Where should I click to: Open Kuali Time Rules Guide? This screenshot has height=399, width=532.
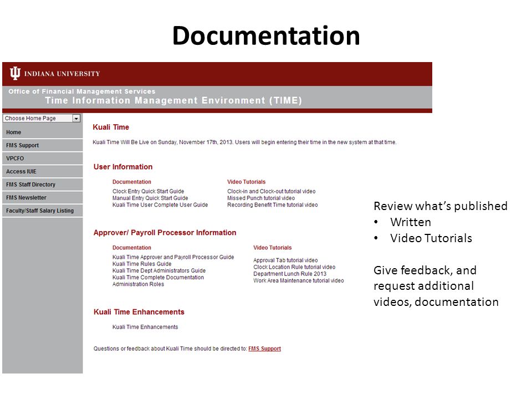(142, 264)
